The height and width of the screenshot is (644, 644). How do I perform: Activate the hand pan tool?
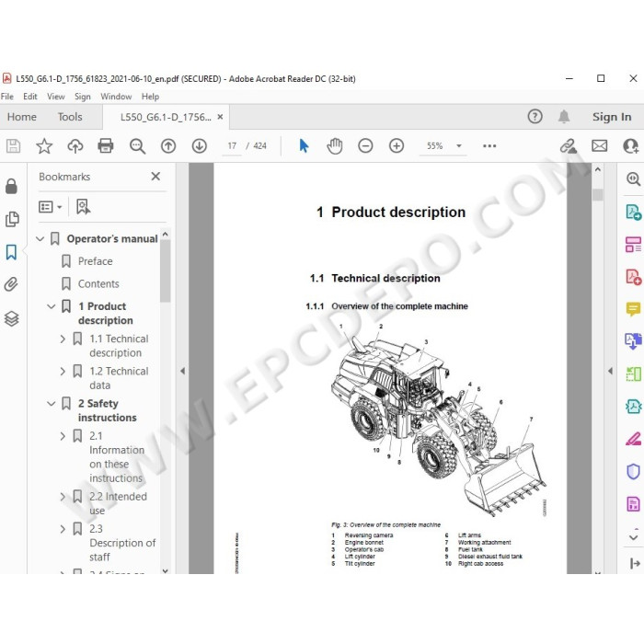point(335,145)
